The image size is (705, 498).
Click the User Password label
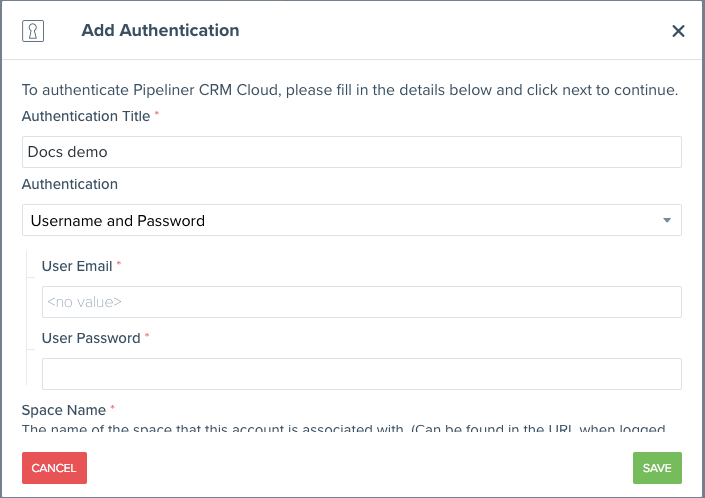91,338
